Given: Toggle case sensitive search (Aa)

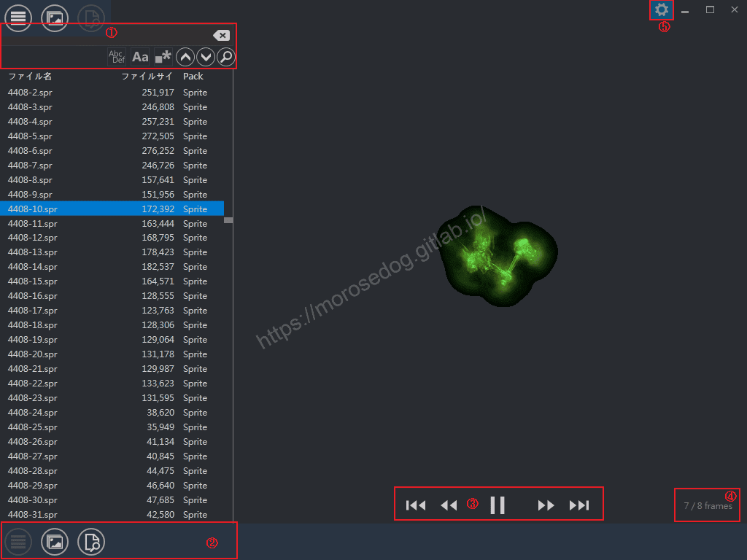Looking at the screenshot, I should click(x=140, y=57).
